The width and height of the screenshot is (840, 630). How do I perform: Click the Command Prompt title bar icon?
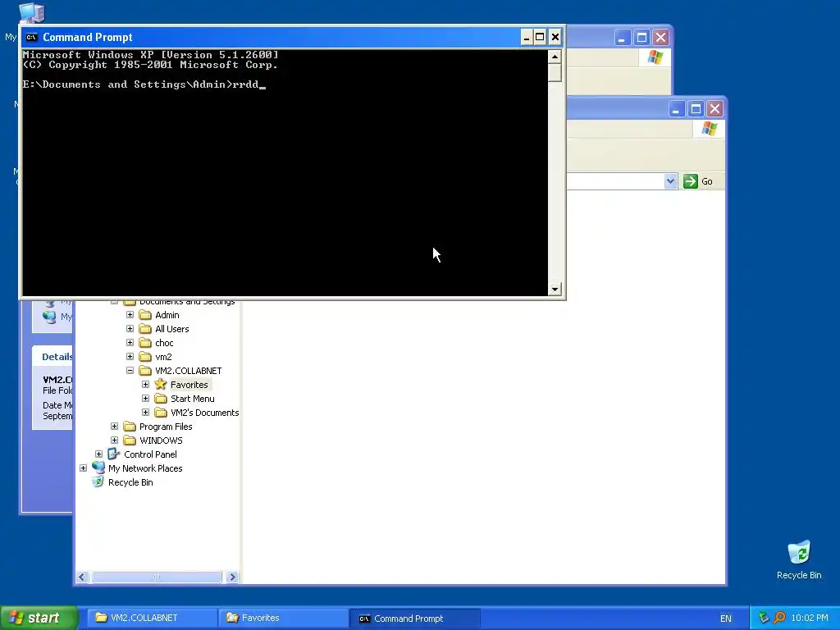click(x=32, y=37)
